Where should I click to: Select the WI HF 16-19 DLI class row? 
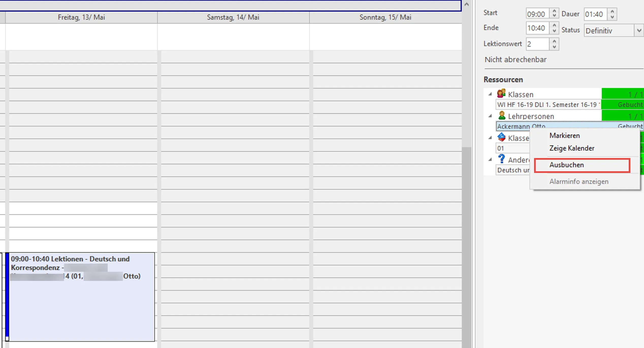point(549,104)
